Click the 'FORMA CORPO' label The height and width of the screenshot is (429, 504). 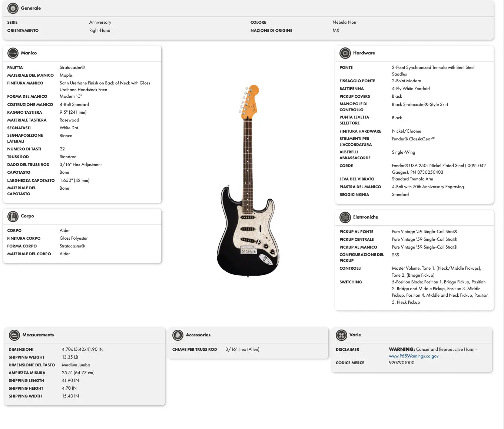[x=22, y=246]
